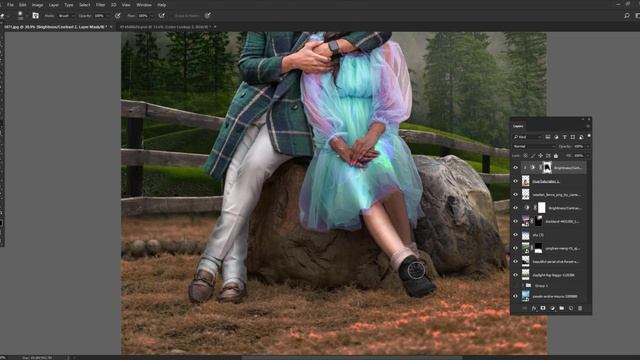640x360 pixels.
Task: Delete layer trash icon
Action: (x=580, y=308)
